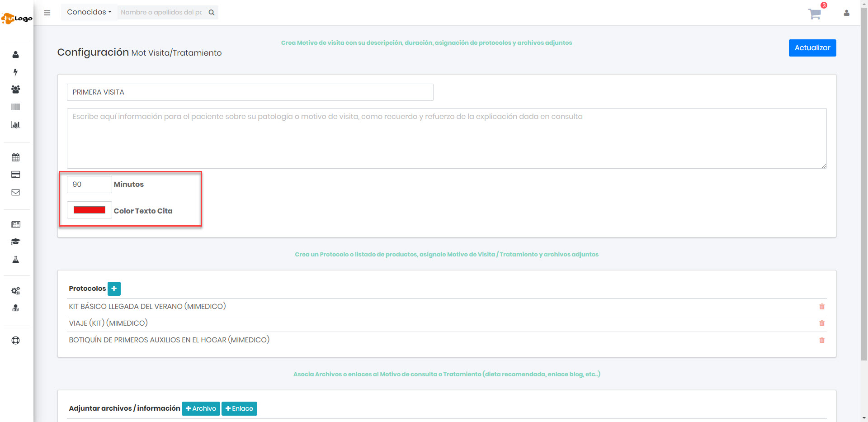Open the calendar icon in sidebar
Screen dimensions: 868x422
[16, 157]
